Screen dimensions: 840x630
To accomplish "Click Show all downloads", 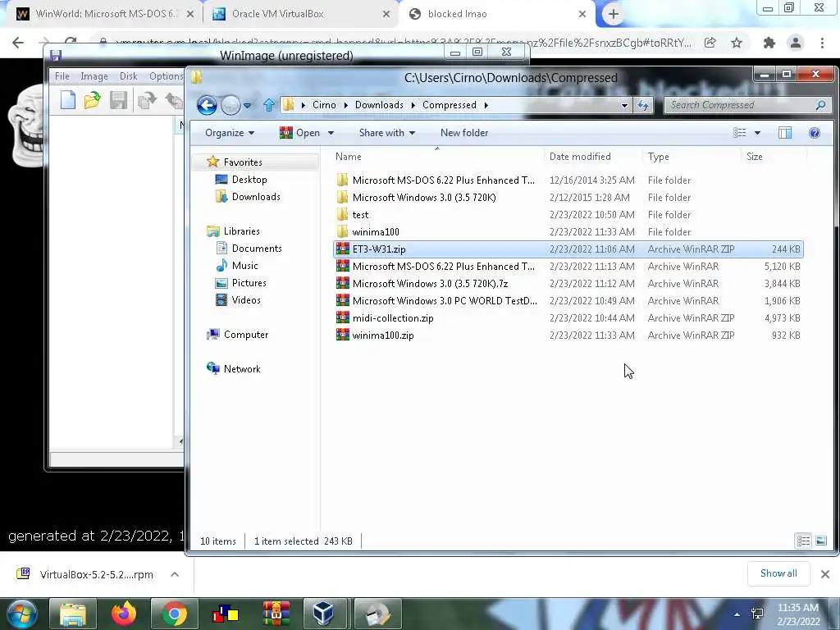I will [x=778, y=573].
